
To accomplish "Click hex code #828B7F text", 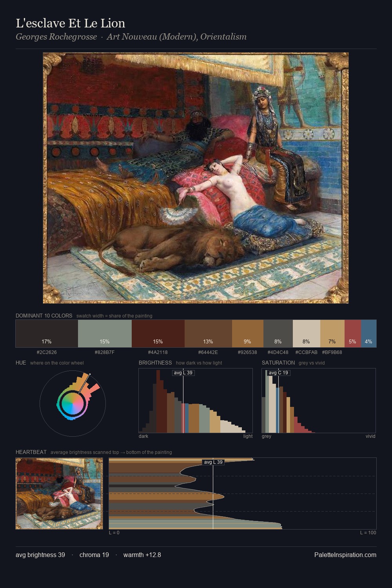I will click(105, 352).
